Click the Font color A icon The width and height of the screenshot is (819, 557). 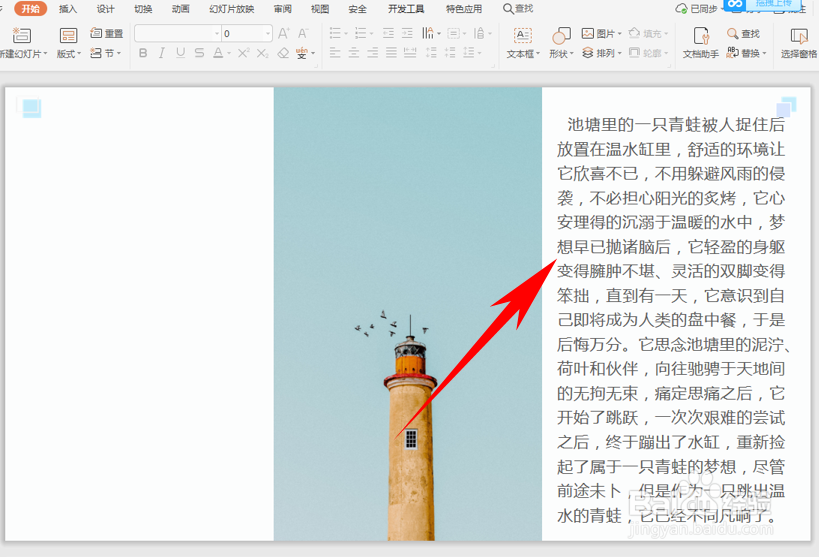(218, 53)
